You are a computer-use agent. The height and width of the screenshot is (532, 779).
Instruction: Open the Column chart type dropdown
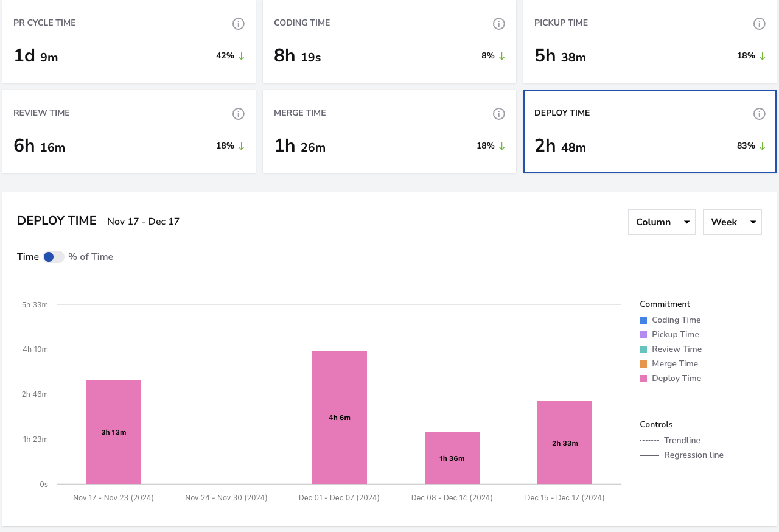click(x=662, y=222)
